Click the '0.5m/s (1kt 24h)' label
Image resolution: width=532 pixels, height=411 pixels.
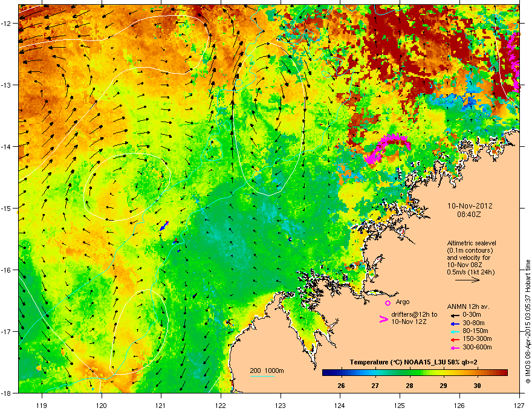pos(470,272)
